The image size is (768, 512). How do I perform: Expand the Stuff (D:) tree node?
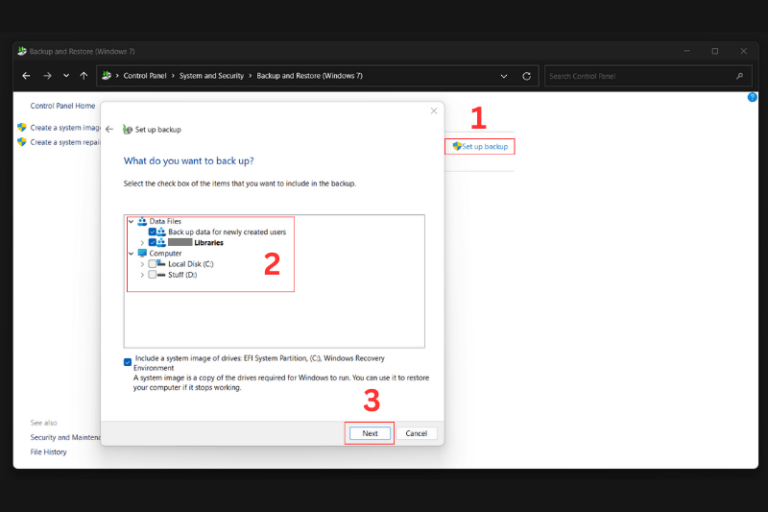pyautogui.click(x=142, y=274)
